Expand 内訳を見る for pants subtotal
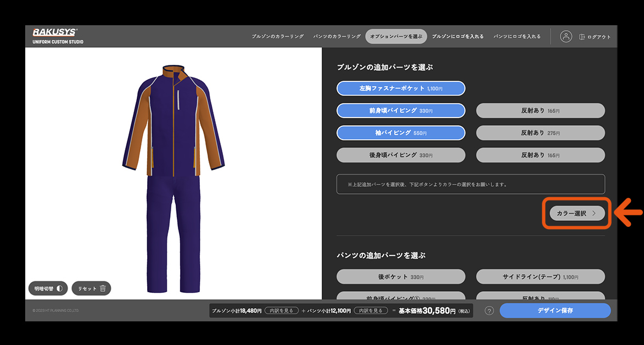This screenshot has height=345, width=644. tap(371, 311)
